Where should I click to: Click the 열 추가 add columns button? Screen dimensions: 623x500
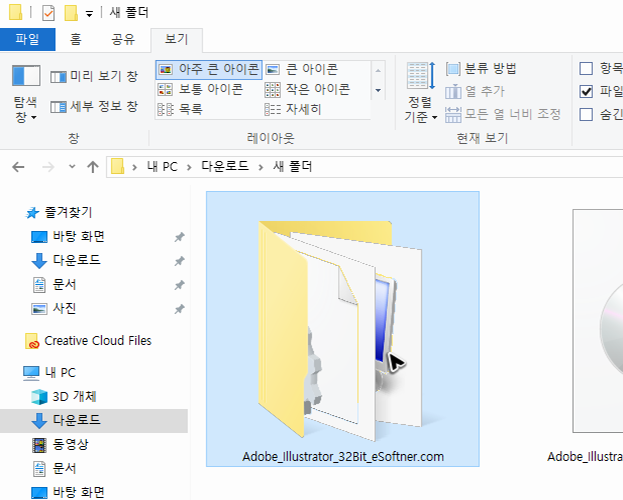click(x=475, y=91)
